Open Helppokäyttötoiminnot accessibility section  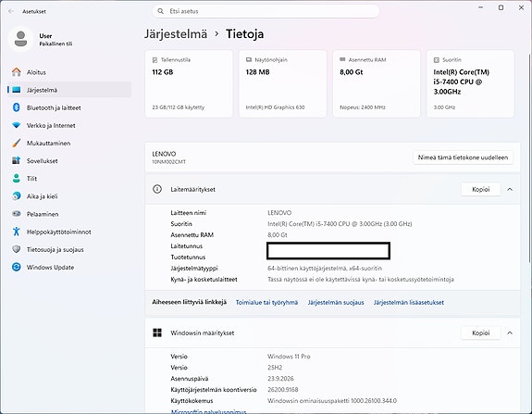click(x=69, y=232)
